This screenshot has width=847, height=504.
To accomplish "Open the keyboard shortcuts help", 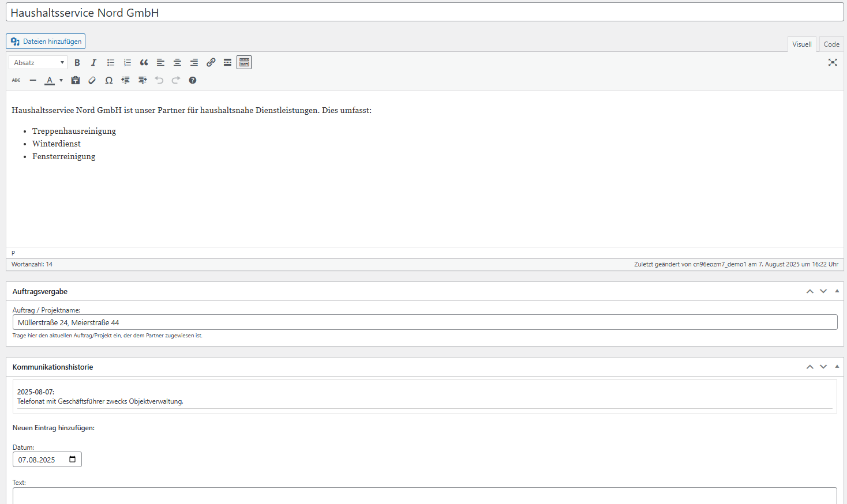I will click(x=193, y=80).
